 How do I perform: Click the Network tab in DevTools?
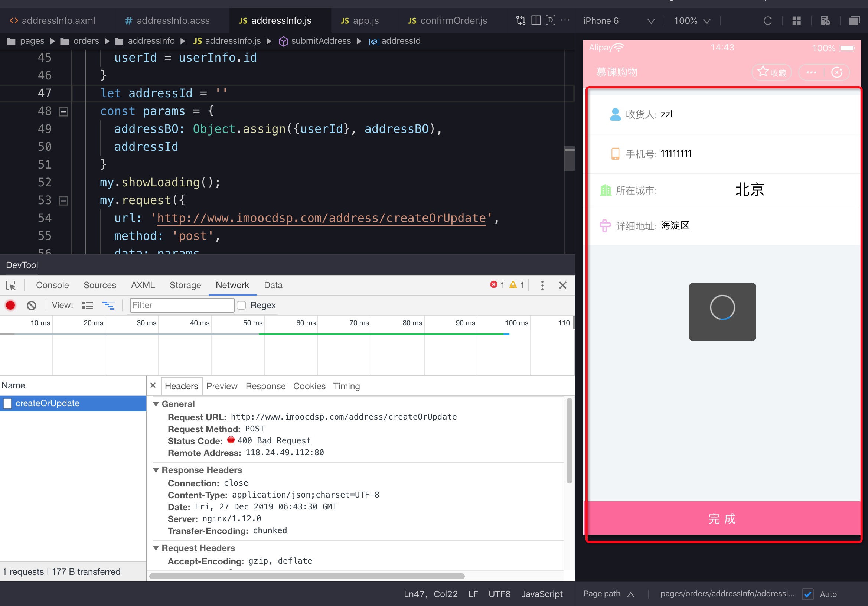click(232, 285)
